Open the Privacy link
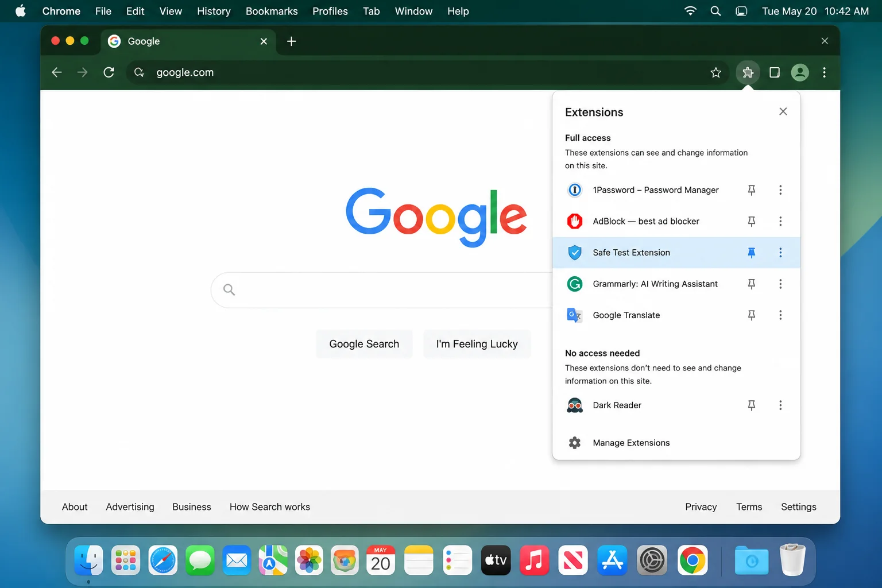The height and width of the screenshot is (588, 882). coord(701,507)
